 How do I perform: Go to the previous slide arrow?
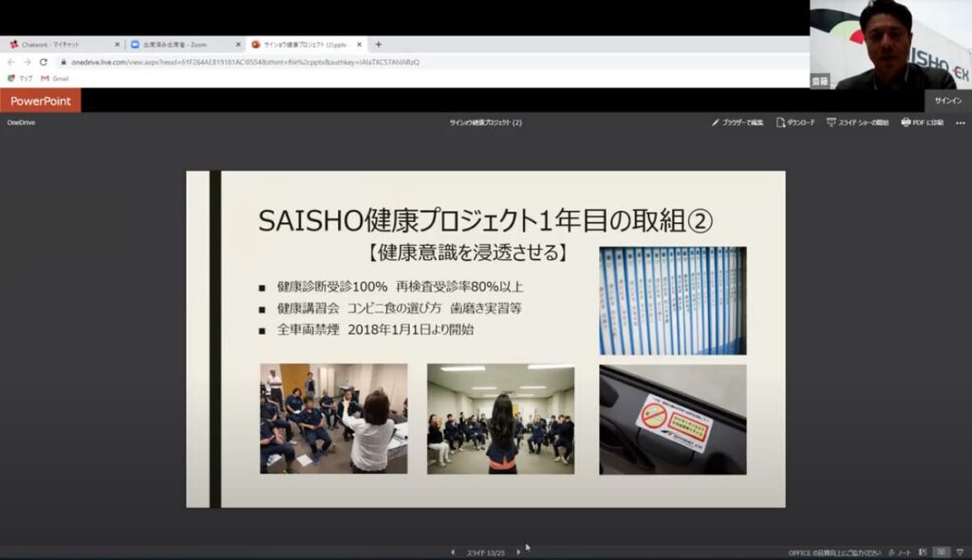(x=453, y=552)
